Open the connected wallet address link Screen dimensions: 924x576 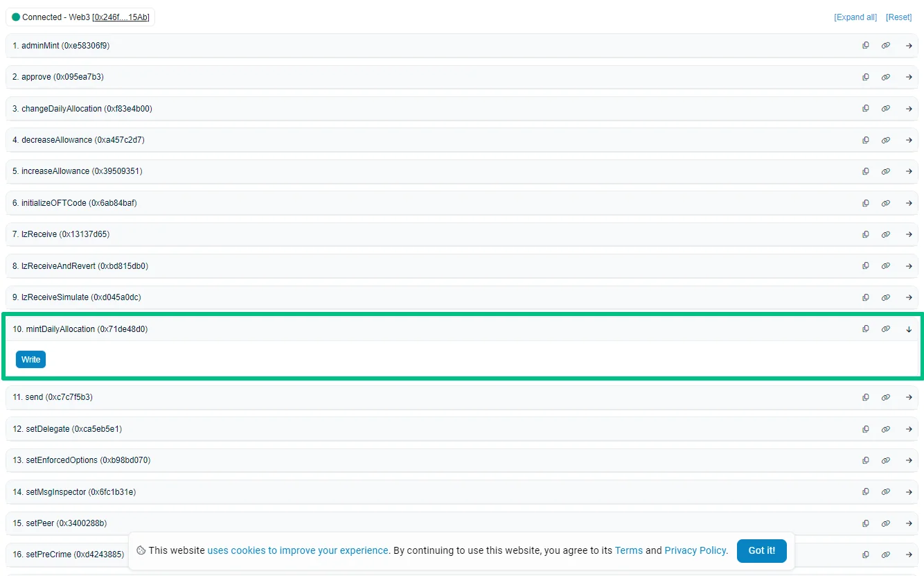coord(121,17)
